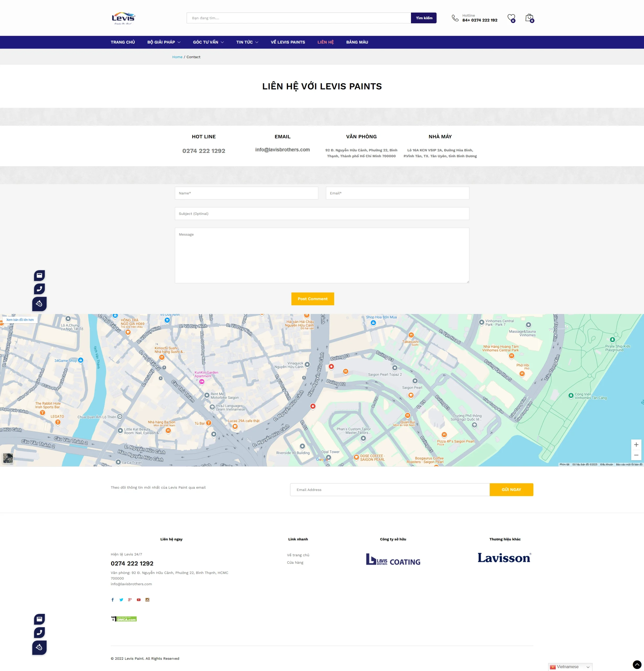Screen dimensions: 644x671
Task: Open the shopping cart bag icon
Action: pyautogui.click(x=529, y=18)
